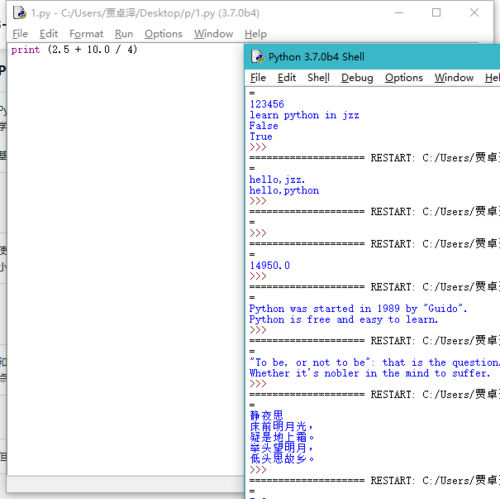Open Debug menu in Python Shell window

pos(357,78)
